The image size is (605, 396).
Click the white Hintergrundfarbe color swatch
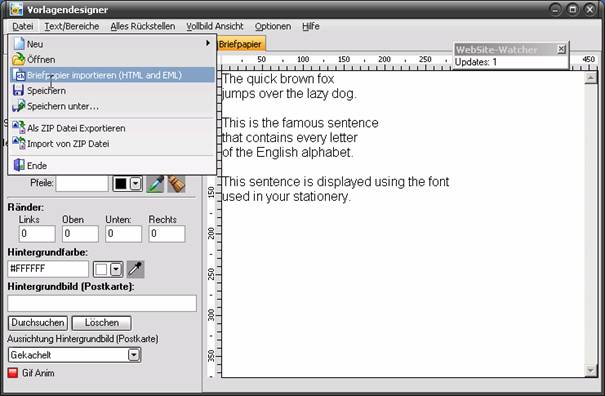[x=101, y=269]
